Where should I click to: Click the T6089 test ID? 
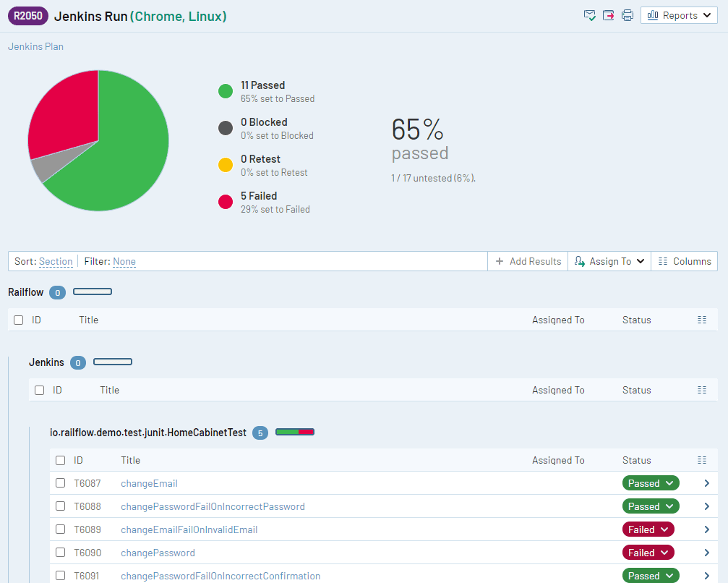(x=87, y=530)
